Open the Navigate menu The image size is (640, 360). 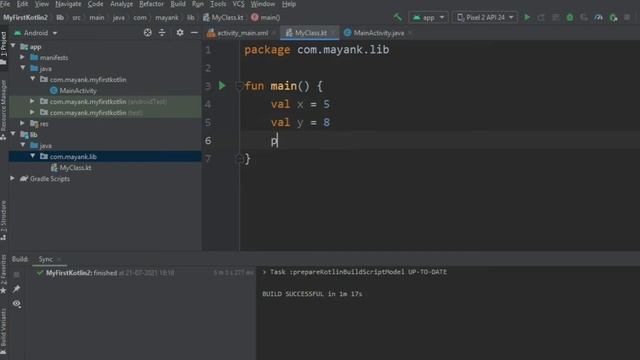(x=68, y=4)
